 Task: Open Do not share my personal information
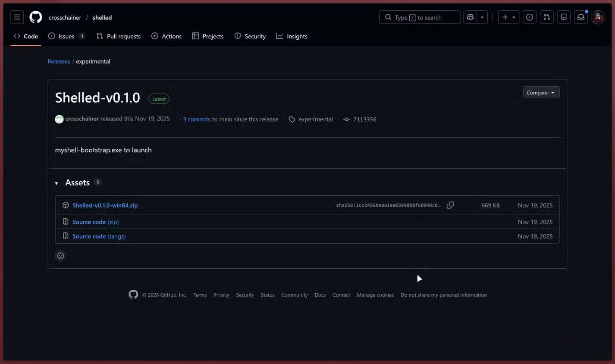443,295
